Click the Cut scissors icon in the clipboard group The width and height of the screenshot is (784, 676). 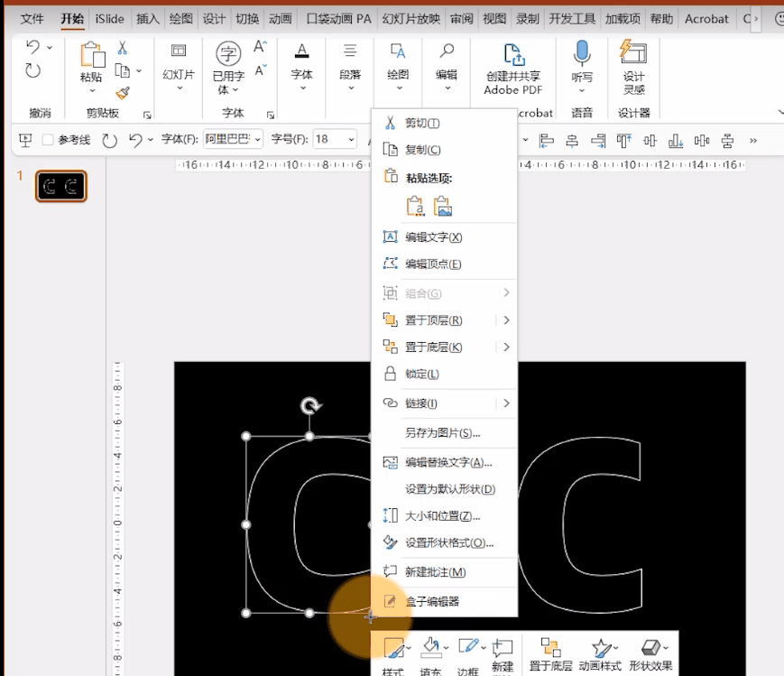(x=123, y=48)
